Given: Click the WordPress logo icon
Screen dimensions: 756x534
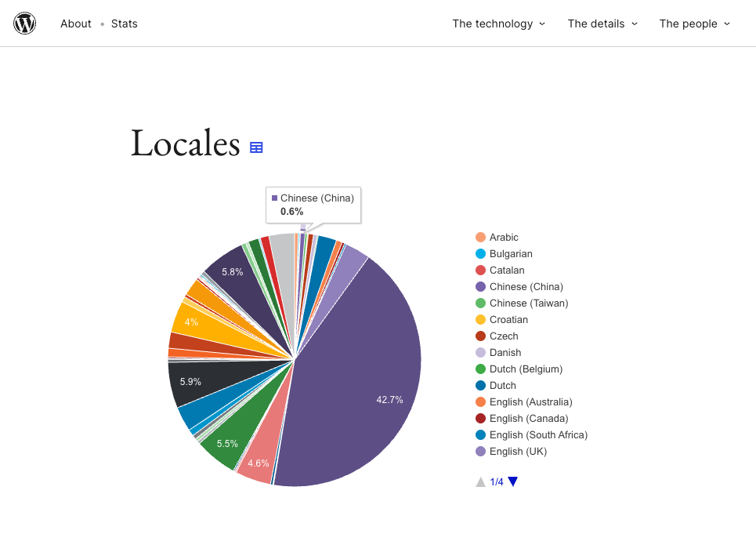Looking at the screenshot, I should 25,24.
